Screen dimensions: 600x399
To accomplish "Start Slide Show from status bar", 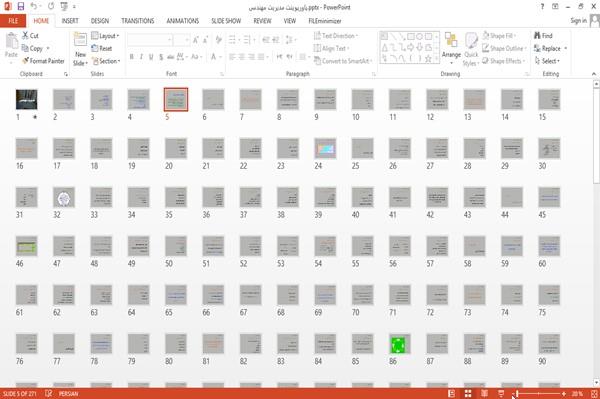I will [501, 394].
